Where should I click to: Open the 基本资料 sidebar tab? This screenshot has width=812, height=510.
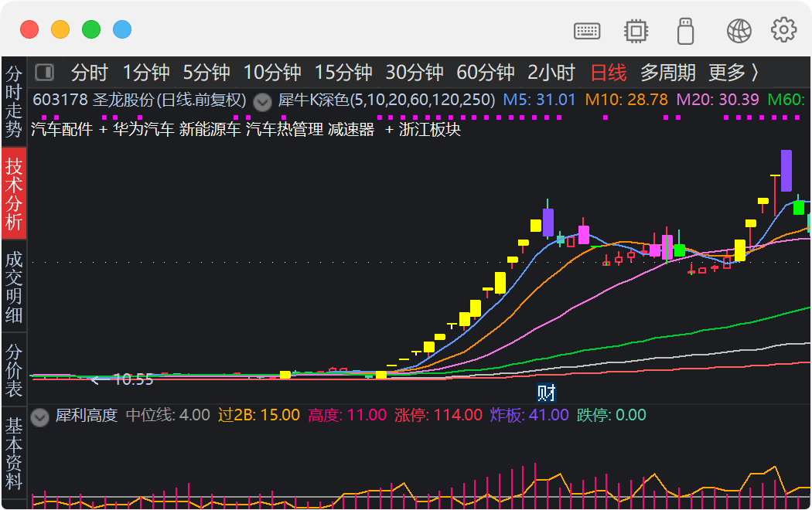(x=13, y=454)
